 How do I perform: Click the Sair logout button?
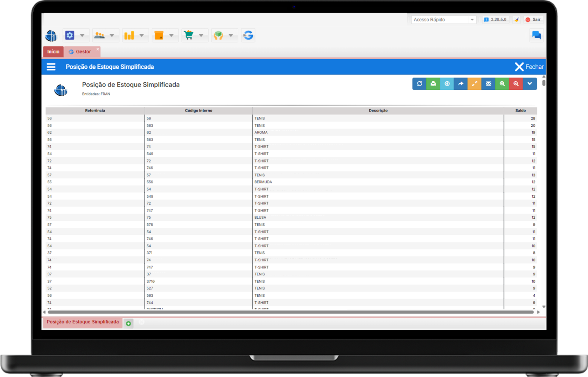[x=533, y=20]
